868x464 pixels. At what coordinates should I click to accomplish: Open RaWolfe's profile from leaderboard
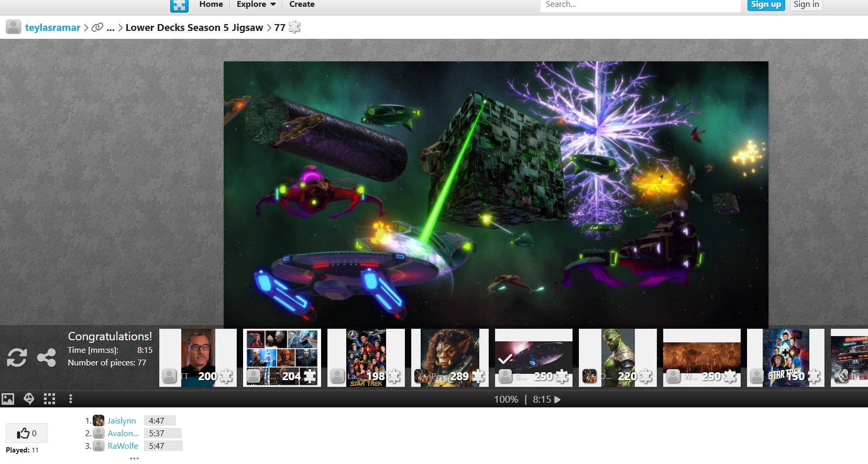pyautogui.click(x=123, y=446)
